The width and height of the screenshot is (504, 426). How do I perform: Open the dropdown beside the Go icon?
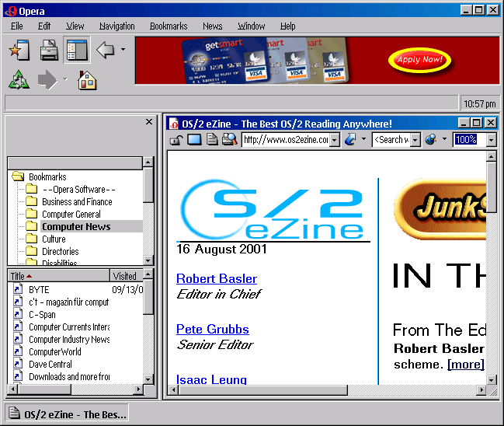click(x=364, y=139)
